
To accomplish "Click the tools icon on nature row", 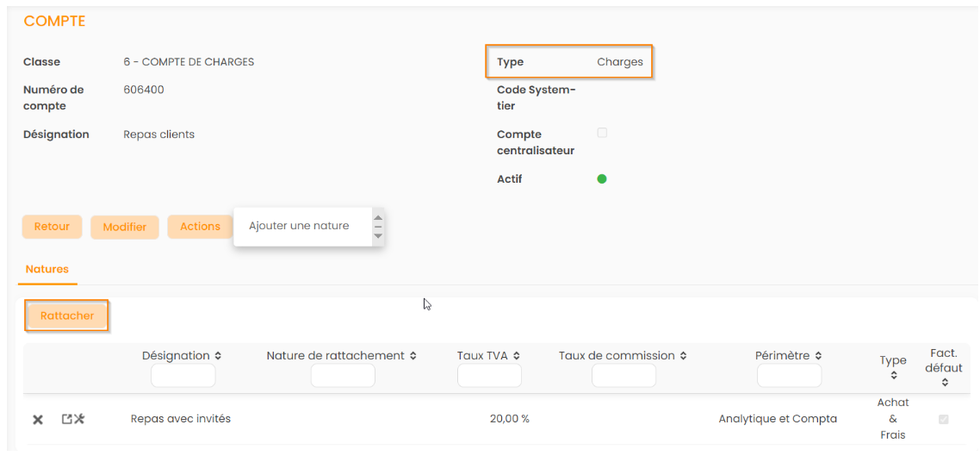I will (79, 419).
